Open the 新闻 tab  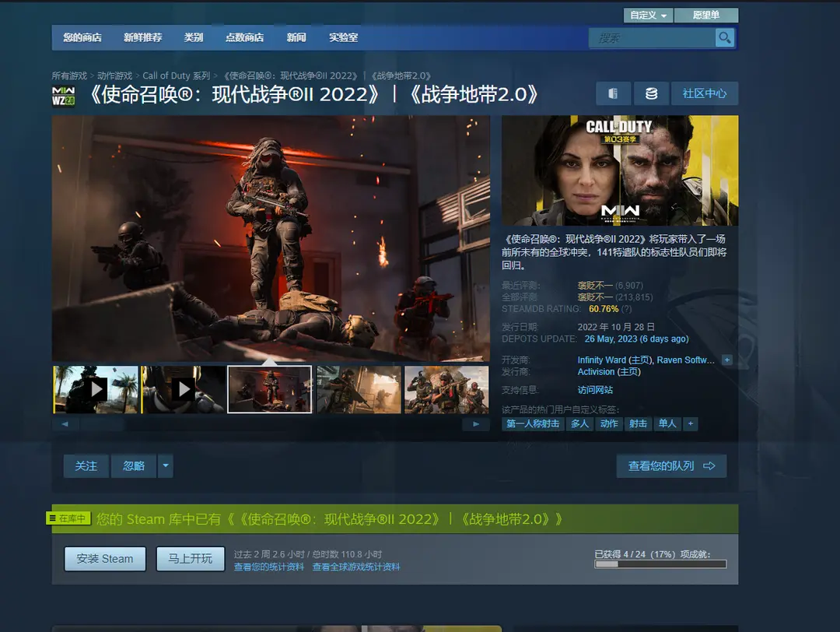[x=296, y=37]
